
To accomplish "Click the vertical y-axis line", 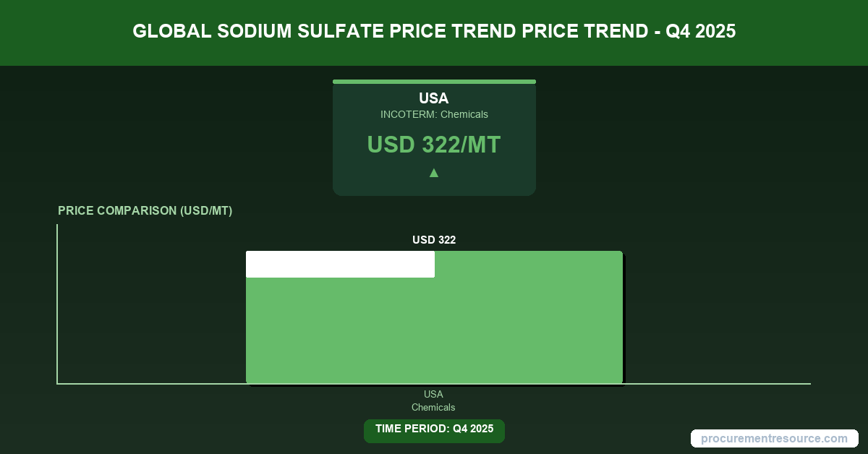I will [x=57, y=304].
